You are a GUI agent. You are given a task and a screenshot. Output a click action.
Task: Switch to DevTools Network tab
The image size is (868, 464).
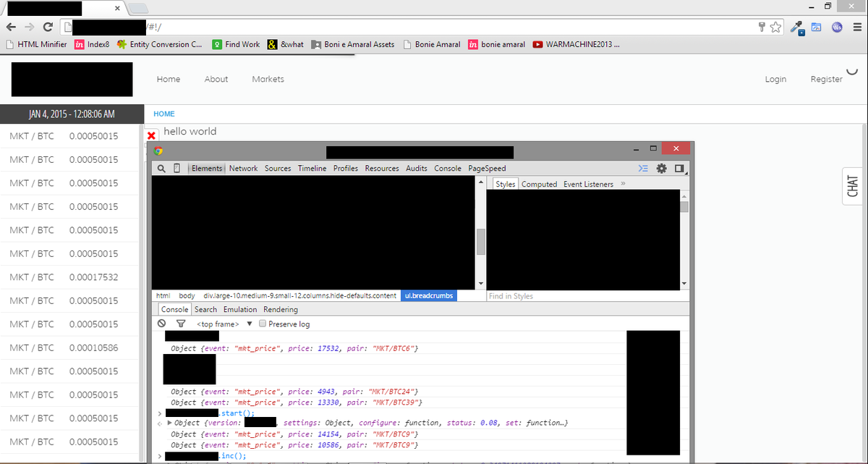coord(243,168)
